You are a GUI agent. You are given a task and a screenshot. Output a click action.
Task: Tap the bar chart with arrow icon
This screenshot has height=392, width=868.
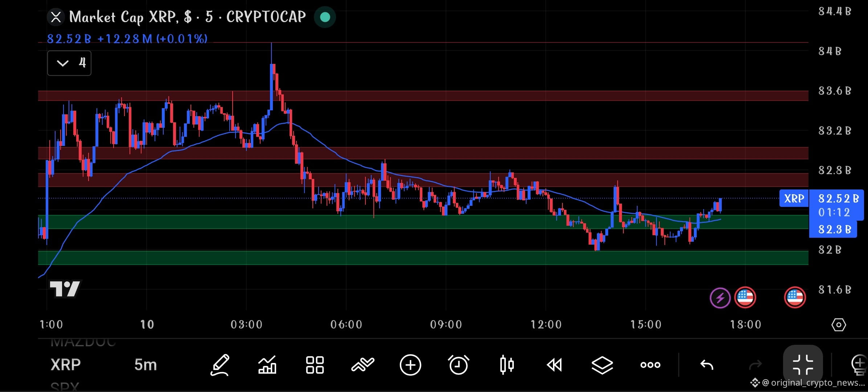click(x=267, y=365)
